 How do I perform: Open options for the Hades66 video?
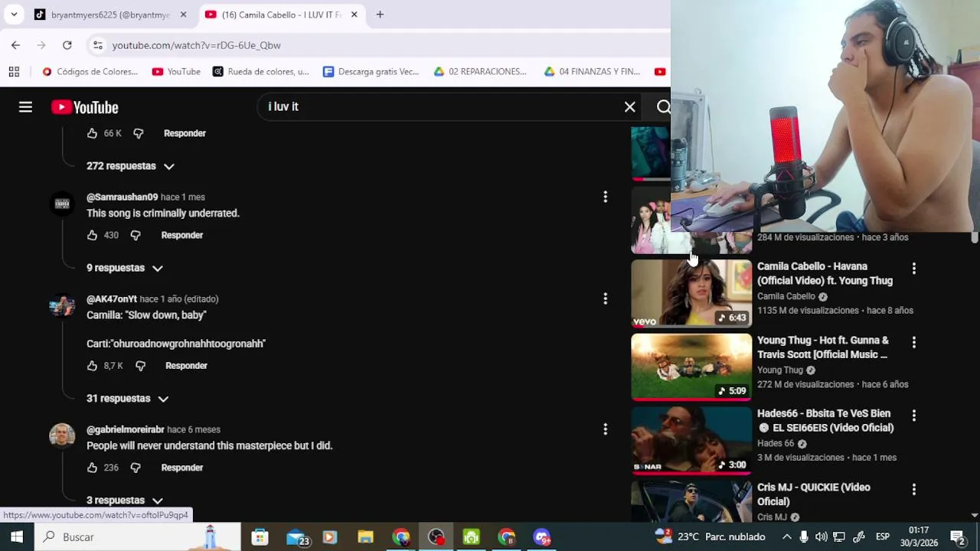pyautogui.click(x=913, y=416)
